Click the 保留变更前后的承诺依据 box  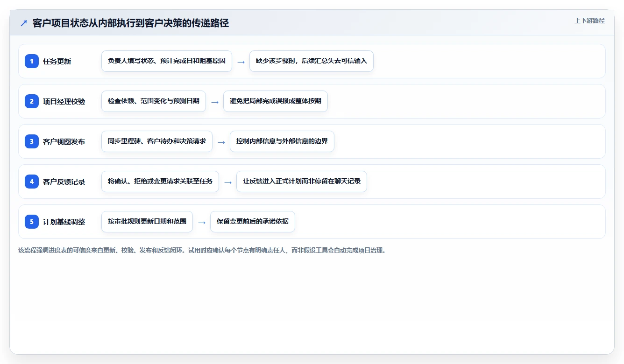[253, 222]
